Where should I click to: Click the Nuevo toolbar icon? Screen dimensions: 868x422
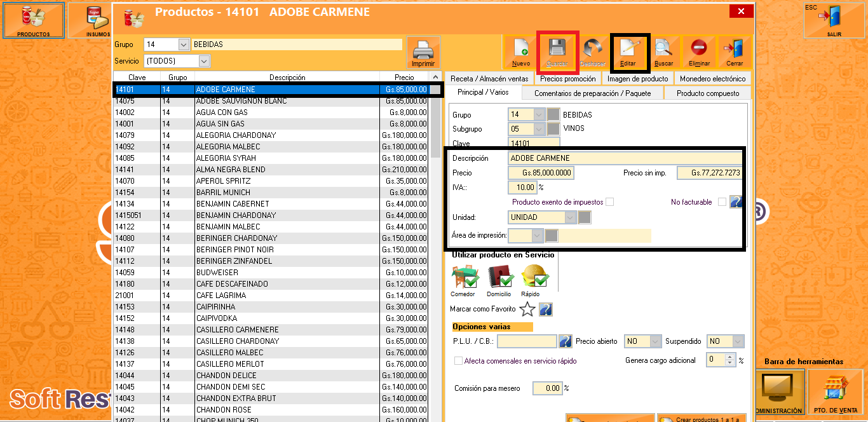520,51
